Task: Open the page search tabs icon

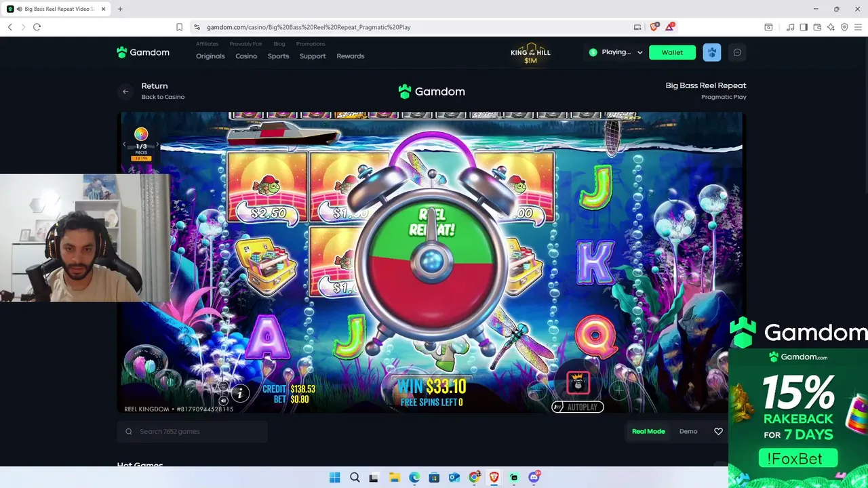Action: pos(768,27)
